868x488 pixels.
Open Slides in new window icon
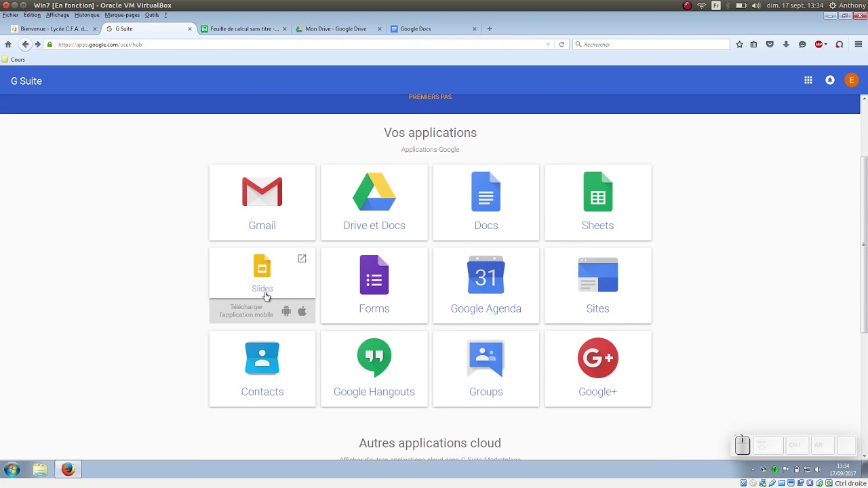point(302,258)
